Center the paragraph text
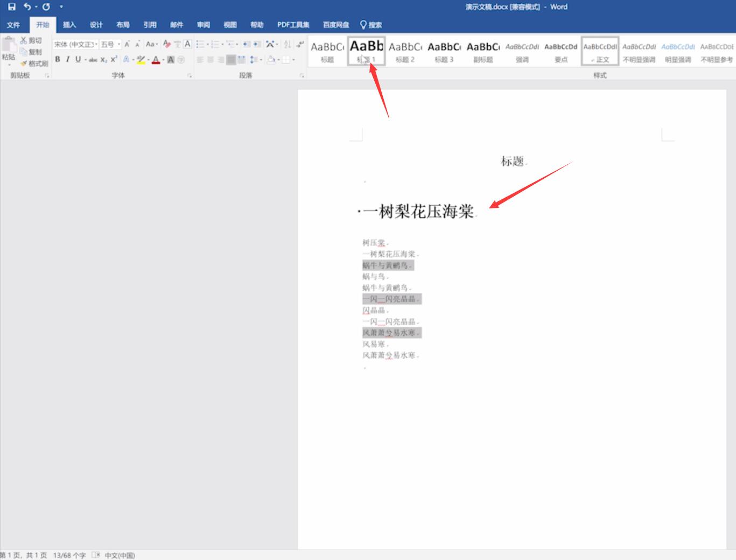This screenshot has width=736, height=560. (x=210, y=60)
